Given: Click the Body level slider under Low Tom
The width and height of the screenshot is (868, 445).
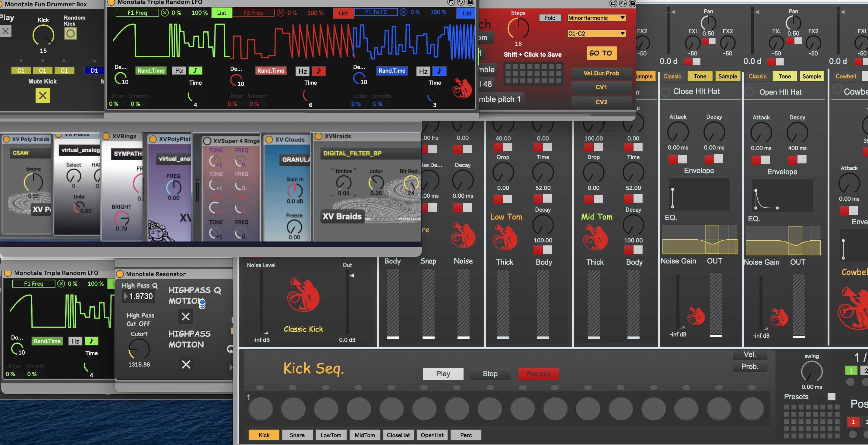Looking at the screenshot, I should [x=543, y=303].
